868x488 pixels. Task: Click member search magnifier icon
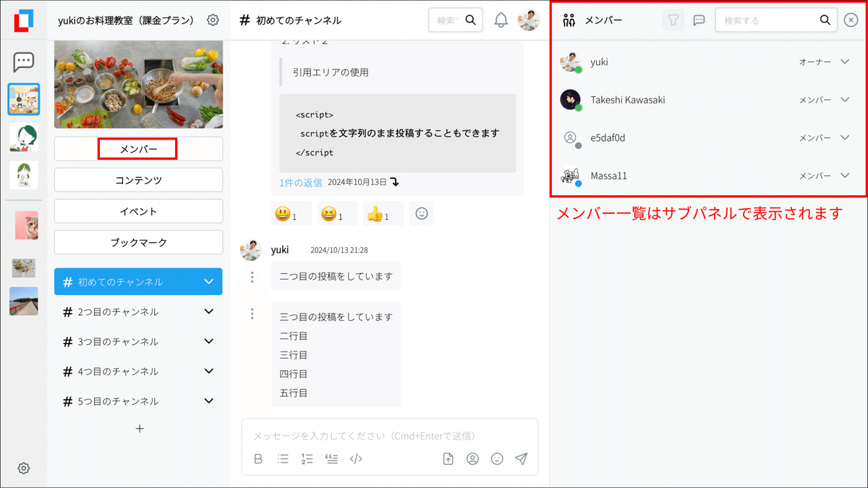point(825,20)
